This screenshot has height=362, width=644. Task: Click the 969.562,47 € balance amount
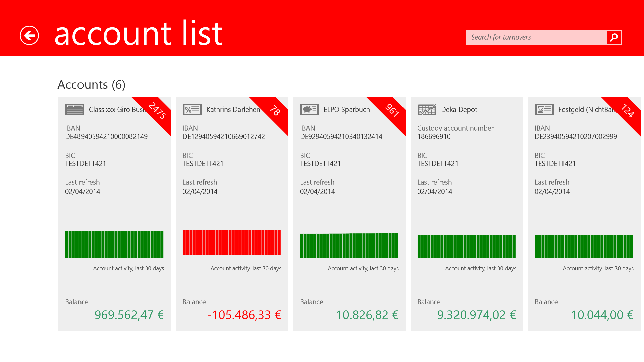129,315
